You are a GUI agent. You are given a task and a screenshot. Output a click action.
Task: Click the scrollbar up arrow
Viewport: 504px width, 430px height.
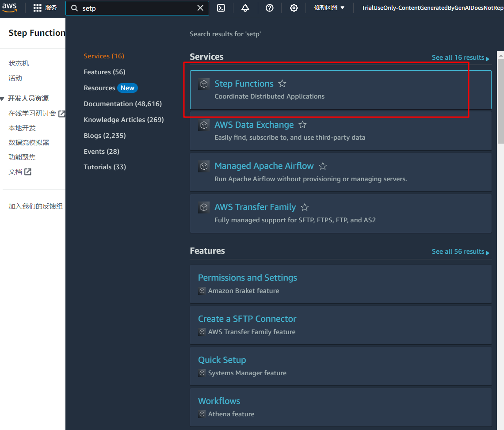500,55
